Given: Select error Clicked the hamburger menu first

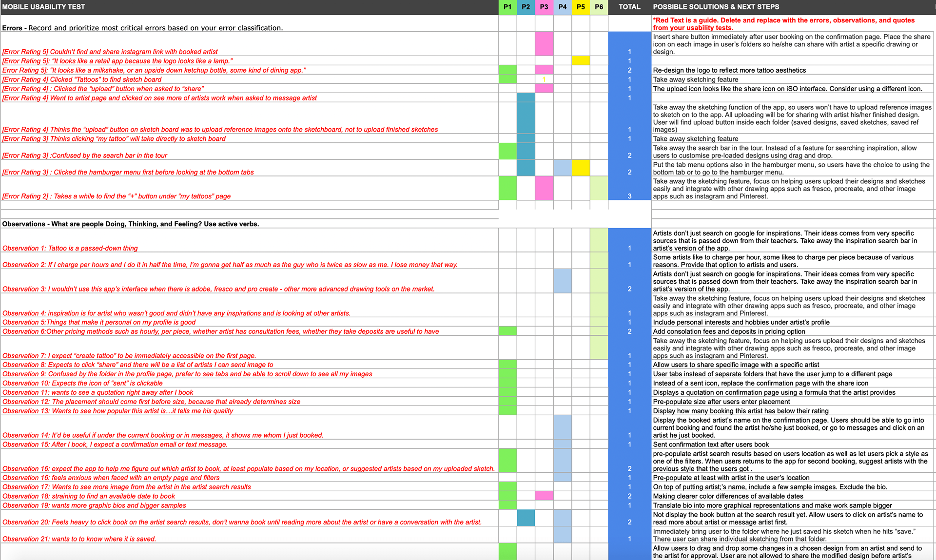Looking at the screenshot, I should (x=249, y=168).
